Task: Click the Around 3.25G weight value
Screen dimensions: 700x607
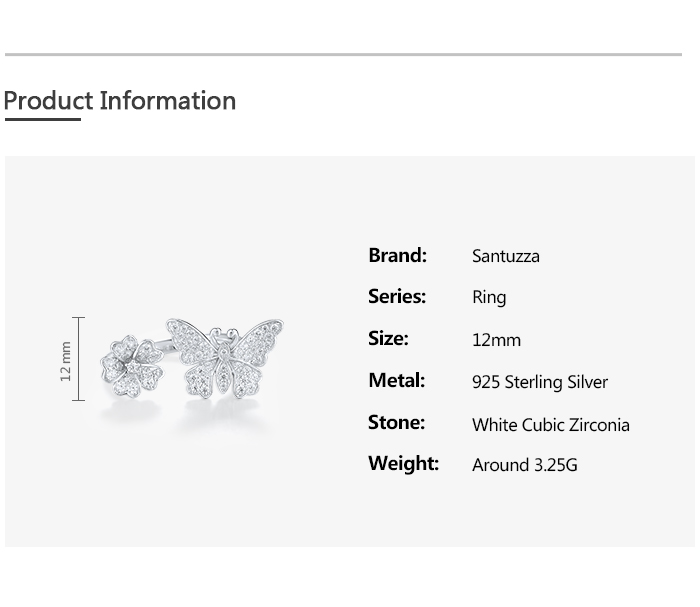Action: (524, 465)
